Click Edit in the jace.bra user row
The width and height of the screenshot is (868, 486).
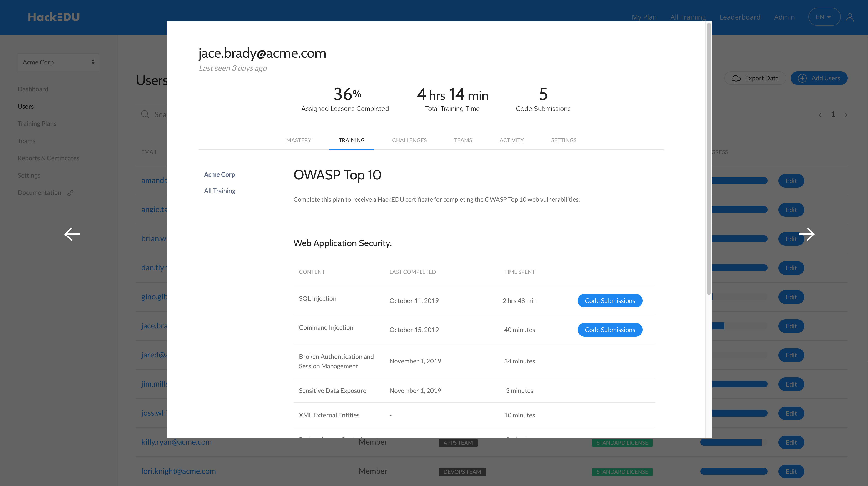pos(791,326)
